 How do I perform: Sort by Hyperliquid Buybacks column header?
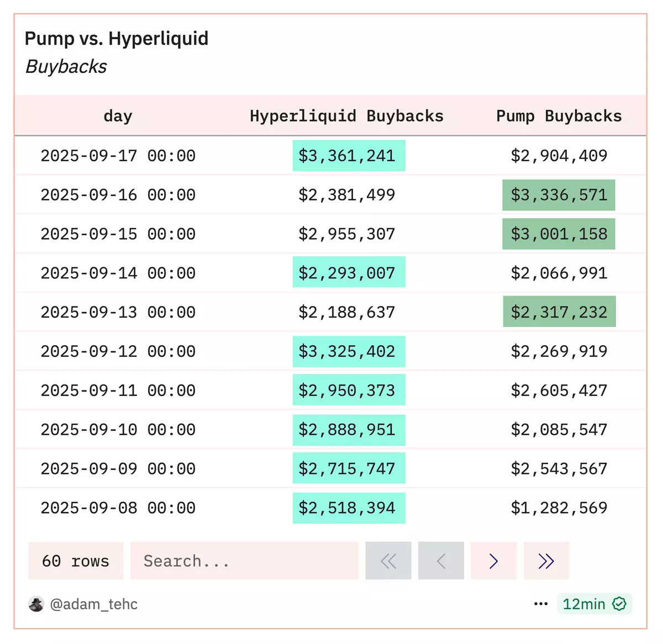(346, 116)
